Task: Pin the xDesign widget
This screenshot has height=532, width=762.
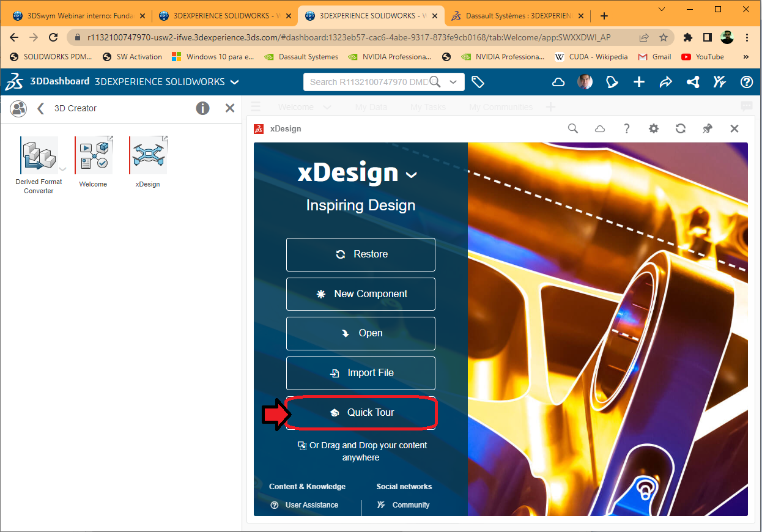Action: tap(708, 128)
